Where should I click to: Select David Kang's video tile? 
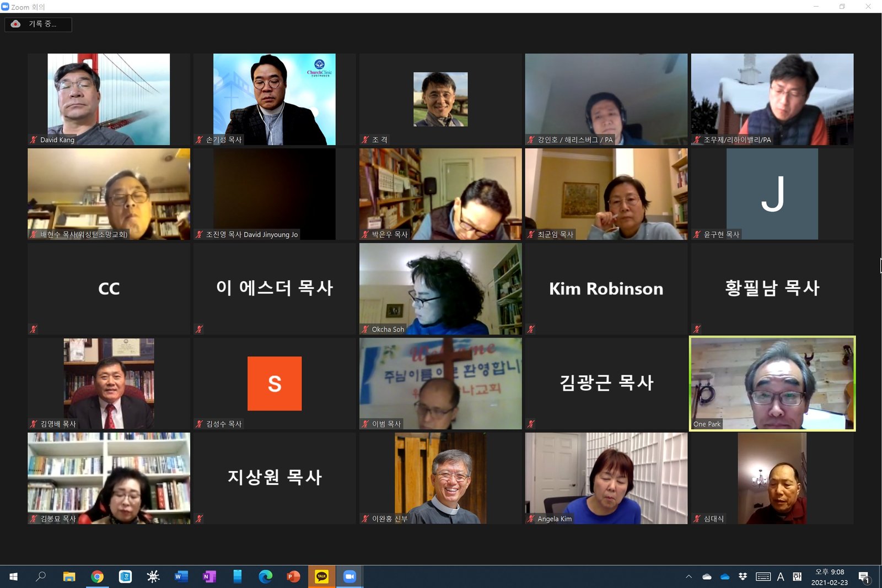point(109,99)
